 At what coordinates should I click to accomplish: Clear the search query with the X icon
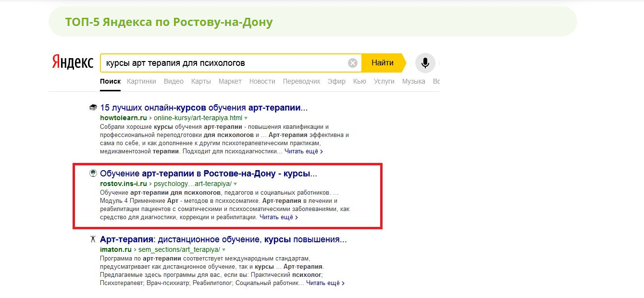pyautogui.click(x=353, y=63)
